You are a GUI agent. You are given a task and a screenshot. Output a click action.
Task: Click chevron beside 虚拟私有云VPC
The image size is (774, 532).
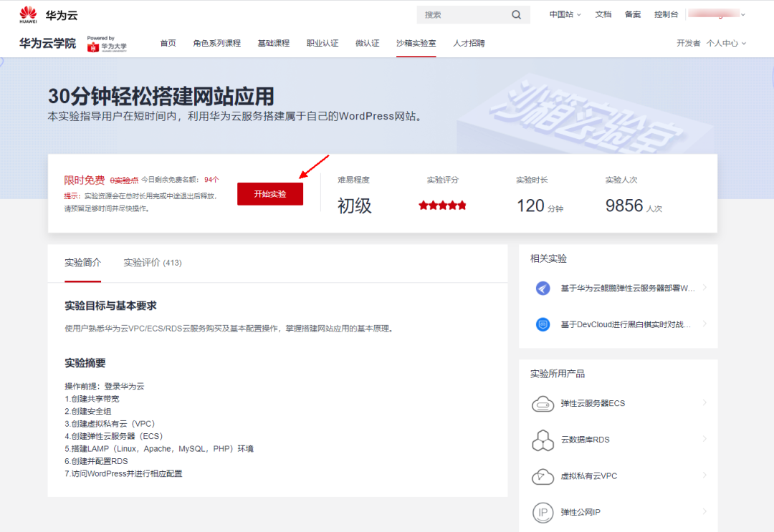704,475
